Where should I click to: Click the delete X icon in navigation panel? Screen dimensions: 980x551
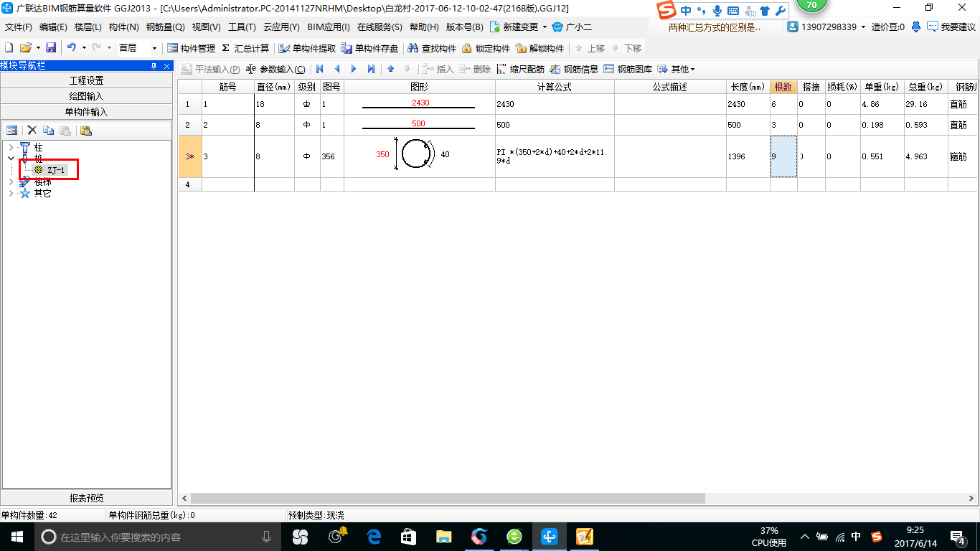32,130
